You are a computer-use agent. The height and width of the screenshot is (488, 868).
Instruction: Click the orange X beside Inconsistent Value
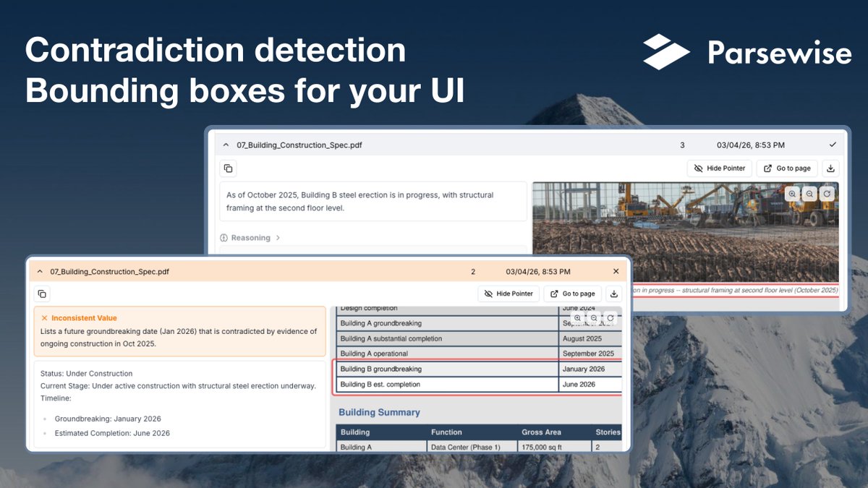(x=44, y=318)
